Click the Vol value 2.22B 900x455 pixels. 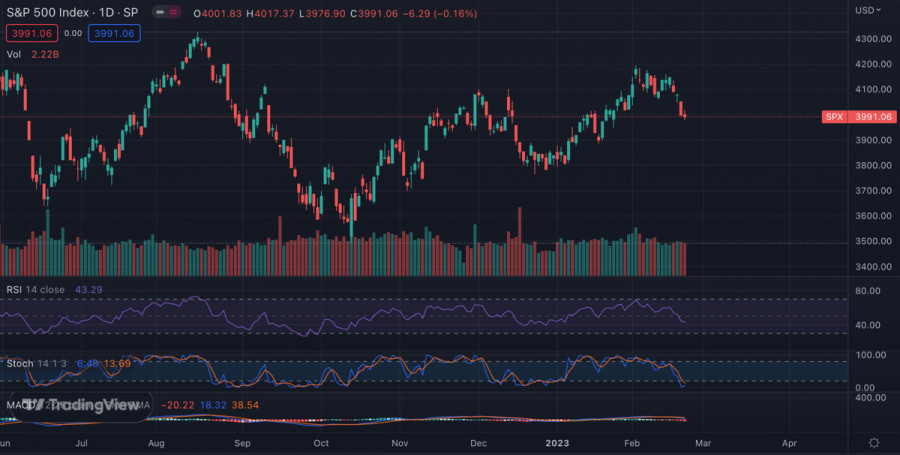point(45,55)
